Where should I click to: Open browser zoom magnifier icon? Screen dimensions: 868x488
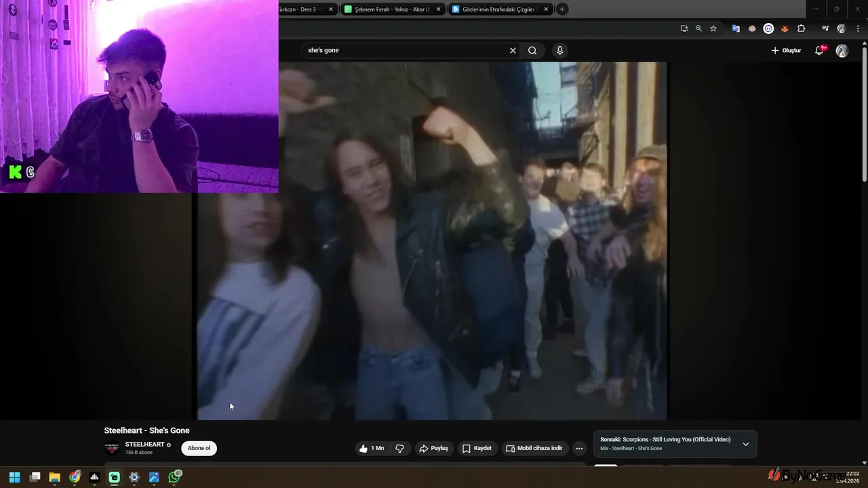(x=698, y=28)
